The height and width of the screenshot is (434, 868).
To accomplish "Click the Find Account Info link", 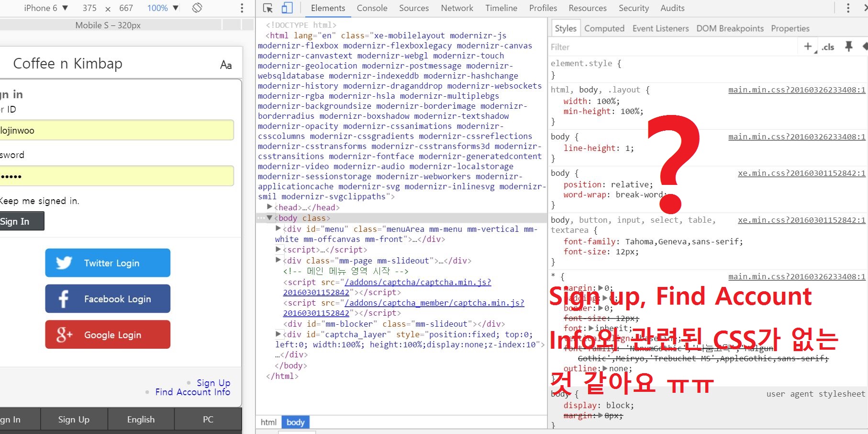I will [193, 392].
